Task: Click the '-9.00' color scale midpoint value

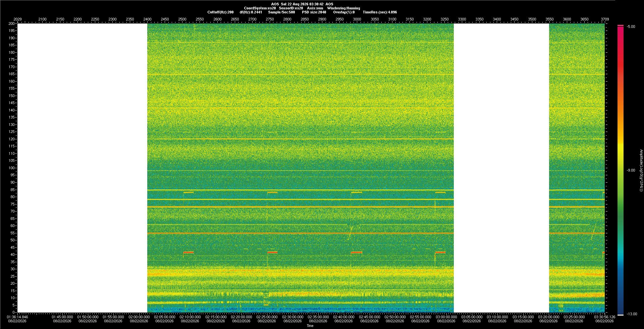Action: click(x=631, y=170)
